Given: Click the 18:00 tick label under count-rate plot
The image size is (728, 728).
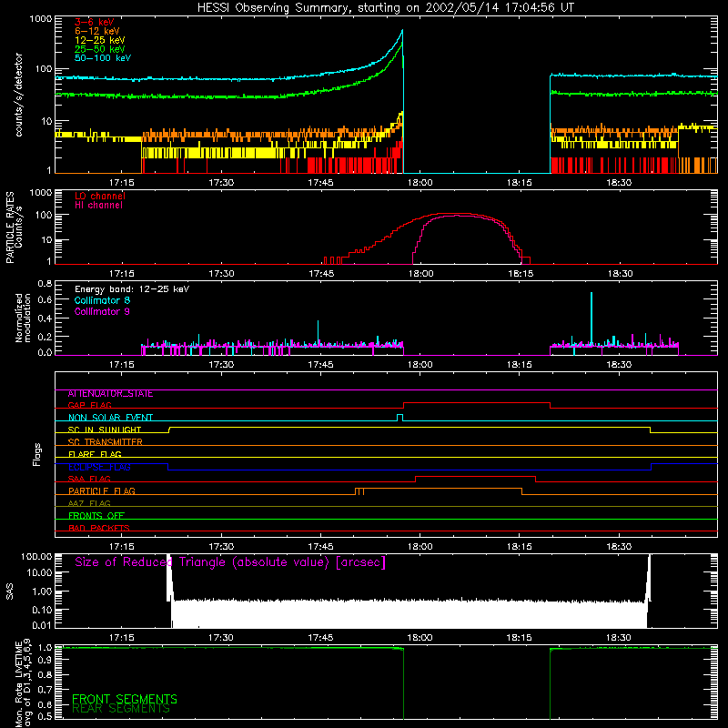Looking at the screenshot, I should point(420,183).
